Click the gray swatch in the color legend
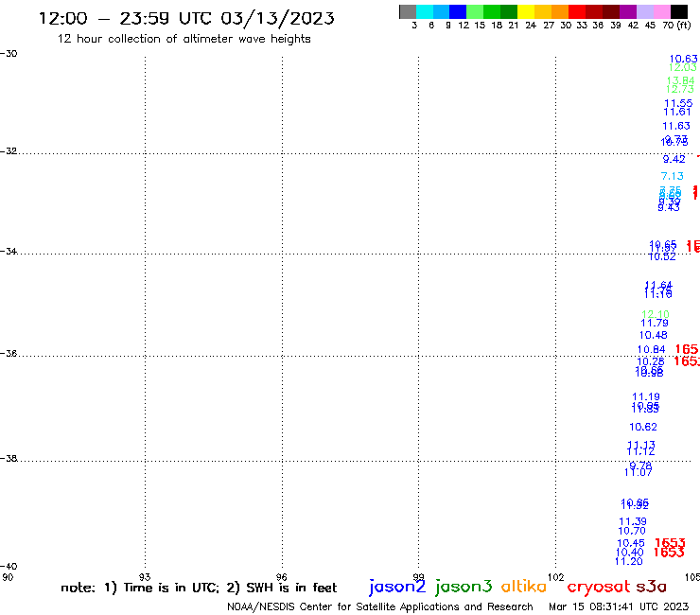The width and height of the screenshot is (700, 615). (x=408, y=11)
